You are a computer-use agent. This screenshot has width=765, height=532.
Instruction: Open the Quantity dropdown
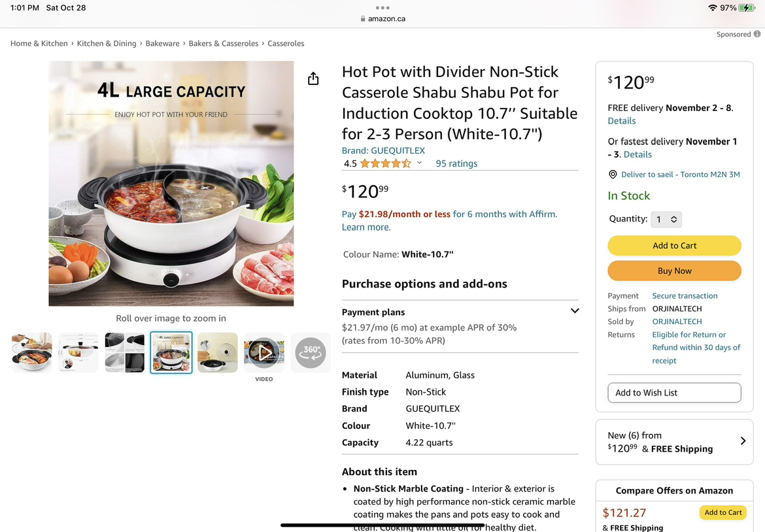666,220
